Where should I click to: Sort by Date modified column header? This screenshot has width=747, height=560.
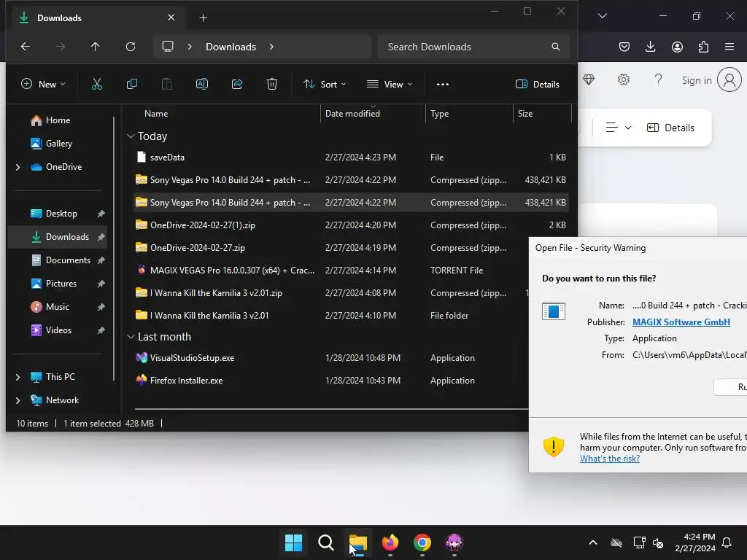coord(352,113)
